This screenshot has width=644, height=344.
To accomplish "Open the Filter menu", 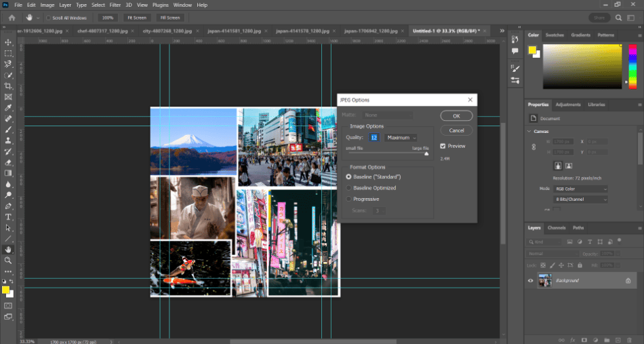I will [115, 5].
